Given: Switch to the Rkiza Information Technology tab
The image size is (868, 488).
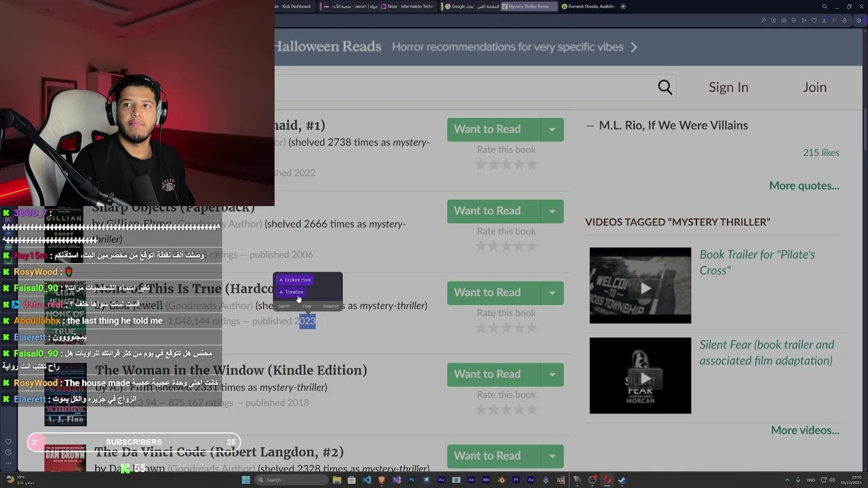Looking at the screenshot, I should pyautogui.click(x=409, y=6).
